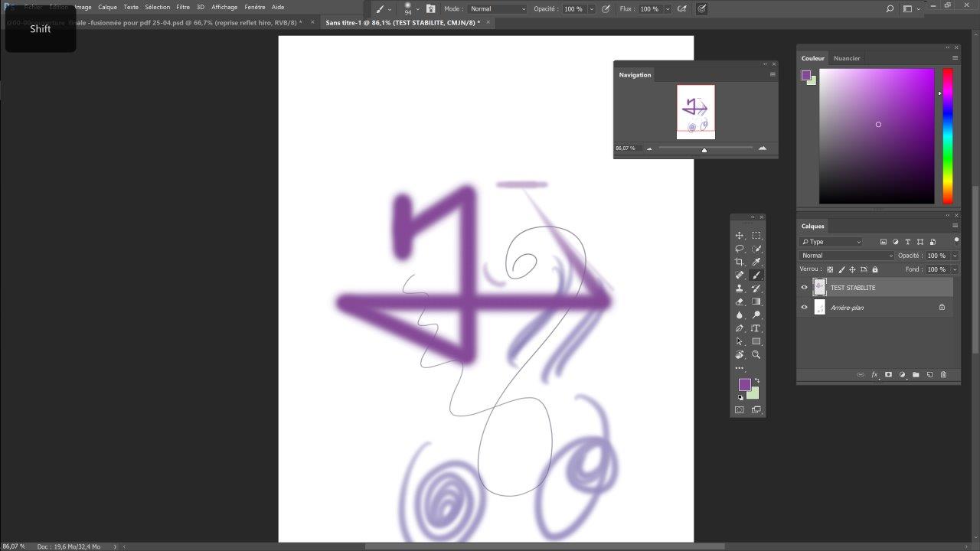Open the Filtre menu
980x551 pixels.
tap(183, 7)
